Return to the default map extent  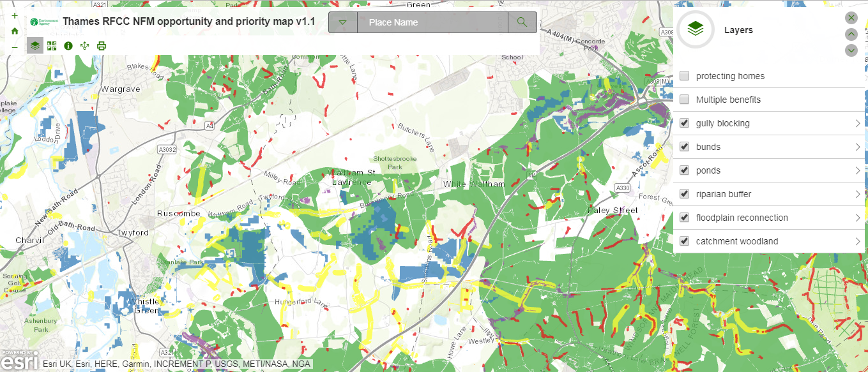click(x=15, y=31)
